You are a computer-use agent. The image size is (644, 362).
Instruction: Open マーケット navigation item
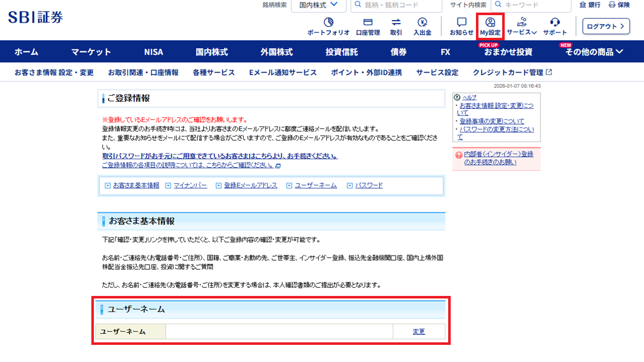[x=91, y=52]
